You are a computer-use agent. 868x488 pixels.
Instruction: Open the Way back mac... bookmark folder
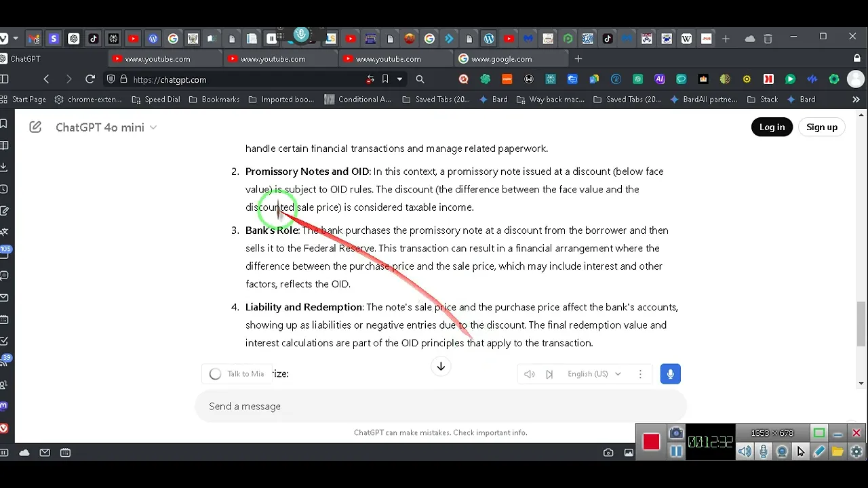tap(551, 100)
